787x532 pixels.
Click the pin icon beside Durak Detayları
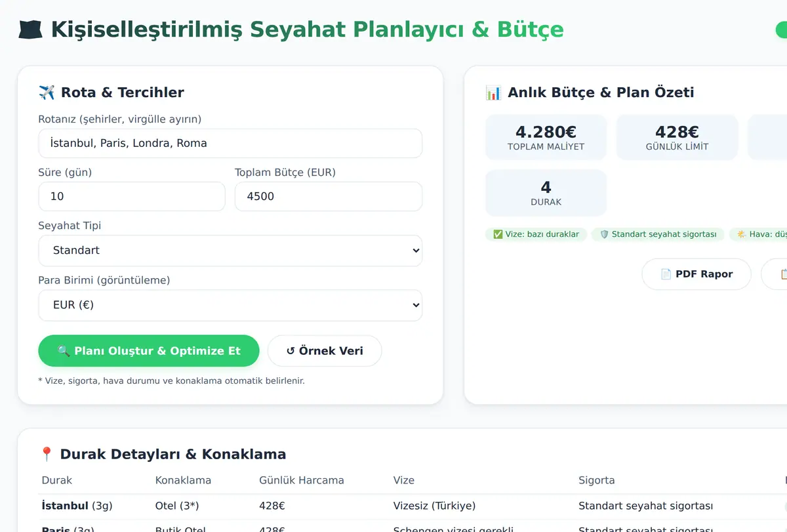(47, 454)
